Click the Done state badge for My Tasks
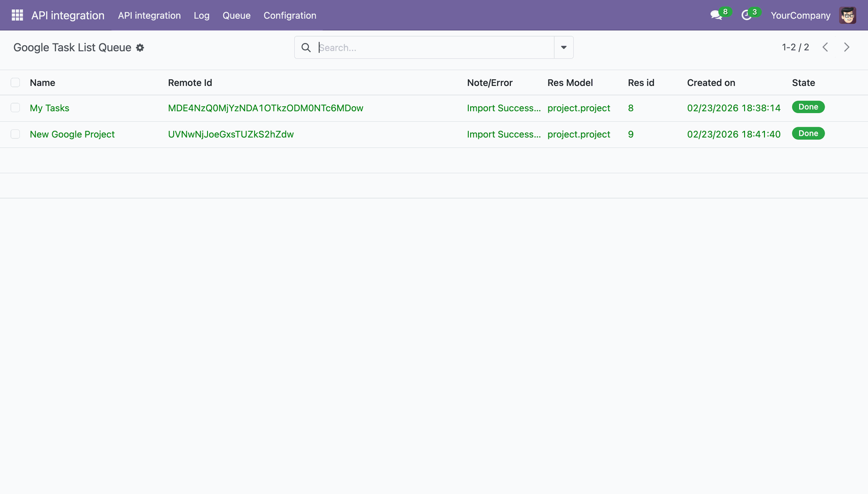Screen dimensions: 868x494 click(808, 107)
